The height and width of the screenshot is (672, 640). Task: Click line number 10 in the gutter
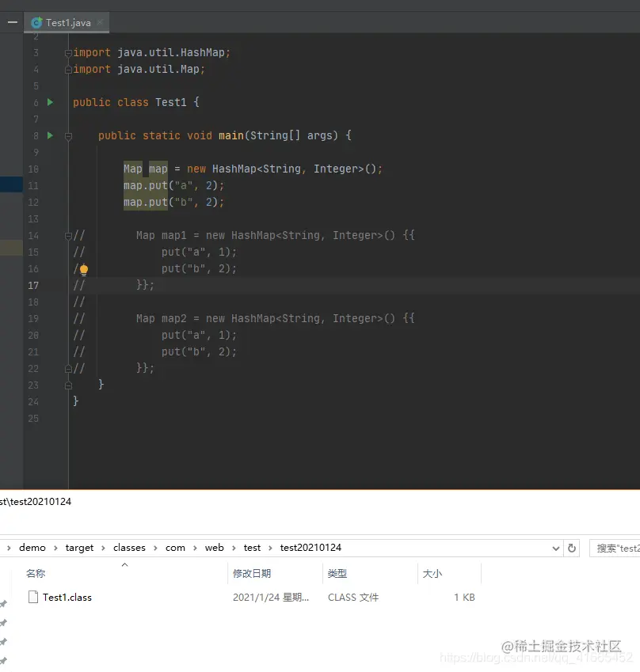pos(33,169)
